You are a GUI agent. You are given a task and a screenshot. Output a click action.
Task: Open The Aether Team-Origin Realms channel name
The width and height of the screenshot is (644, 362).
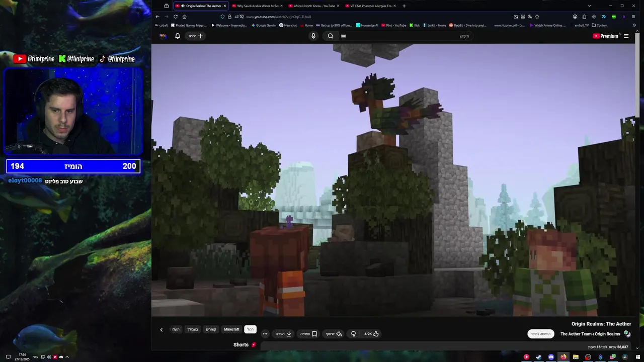pos(590,334)
